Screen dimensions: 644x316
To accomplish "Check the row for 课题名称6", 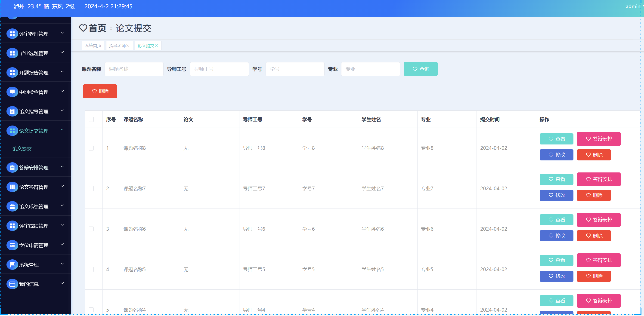I will pos(91,229).
